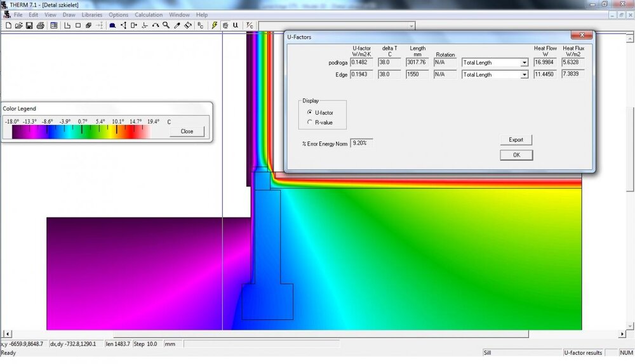Close the Color Legend panel
The image size is (635, 364).
click(x=187, y=131)
